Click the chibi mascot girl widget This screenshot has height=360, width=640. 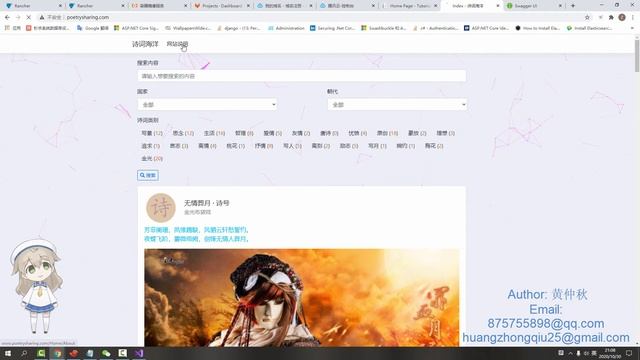(36, 286)
